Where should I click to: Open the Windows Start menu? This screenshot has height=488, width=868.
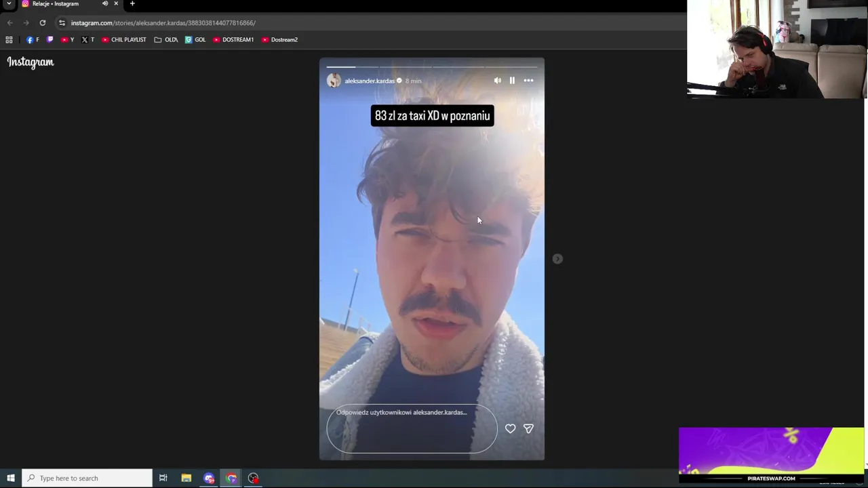[10, 479]
